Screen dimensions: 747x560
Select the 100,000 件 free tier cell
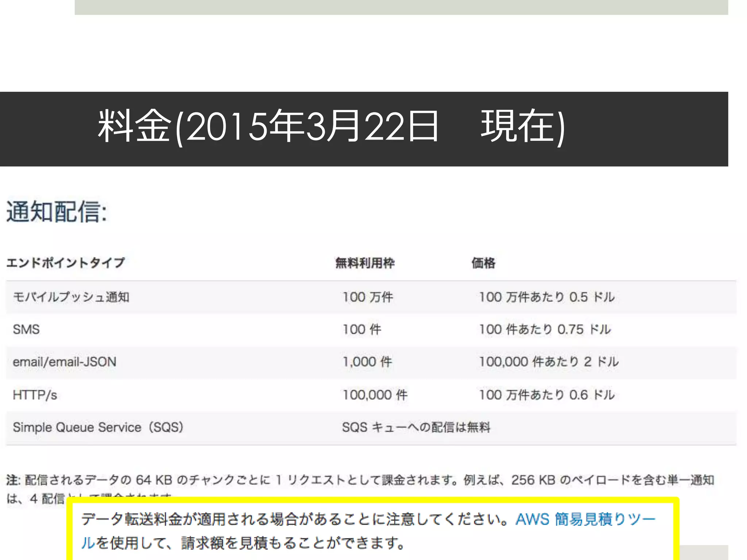click(375, 395)
